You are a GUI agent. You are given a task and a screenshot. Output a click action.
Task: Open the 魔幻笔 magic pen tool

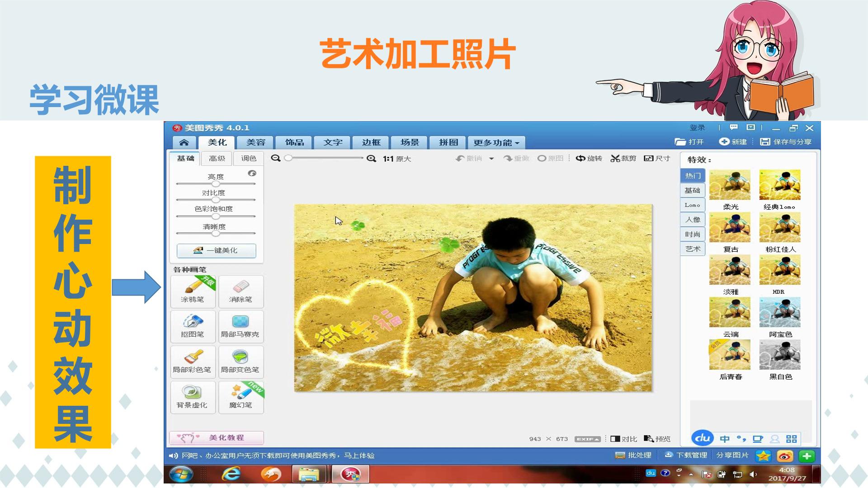[241, 397]
